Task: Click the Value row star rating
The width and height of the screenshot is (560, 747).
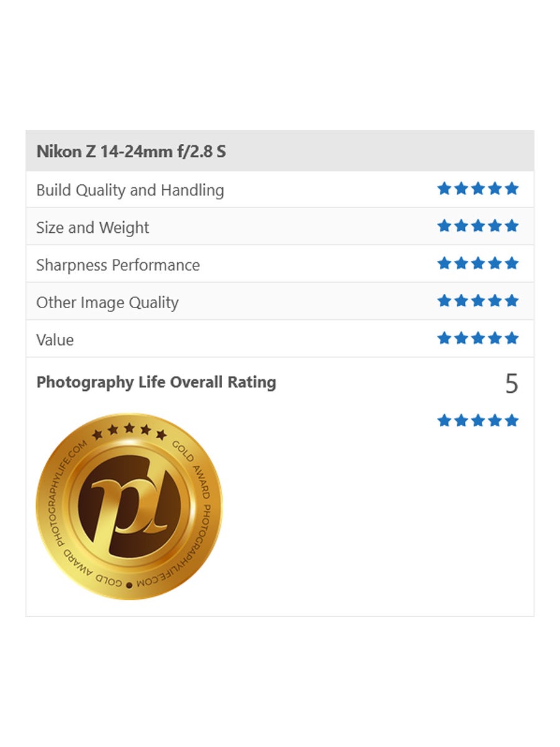Action: coord(478,338)
